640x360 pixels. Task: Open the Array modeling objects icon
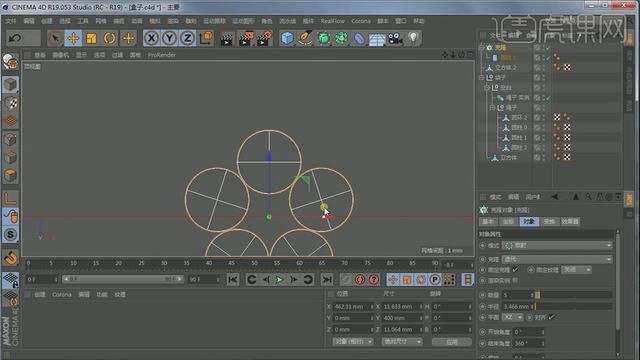341,38
